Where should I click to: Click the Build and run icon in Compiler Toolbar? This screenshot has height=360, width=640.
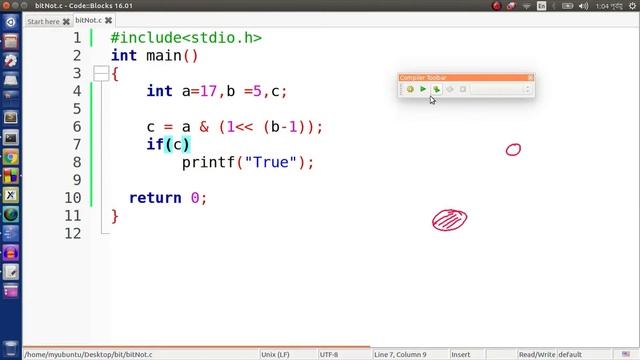(x=436, y=89)
